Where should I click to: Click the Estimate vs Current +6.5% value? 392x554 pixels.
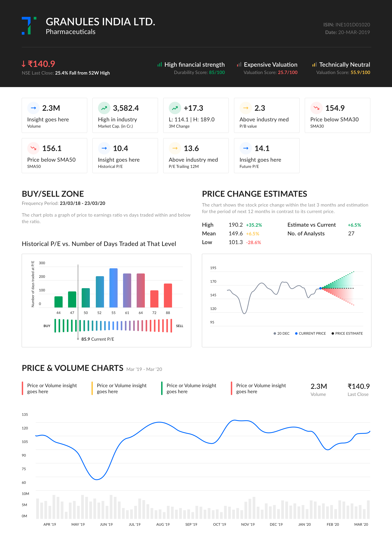point(354,225)
